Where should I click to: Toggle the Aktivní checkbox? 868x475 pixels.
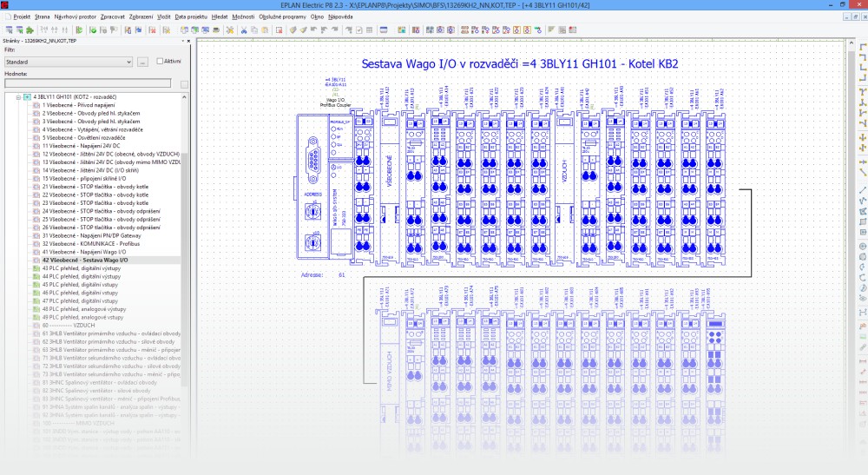click(160, 62)
